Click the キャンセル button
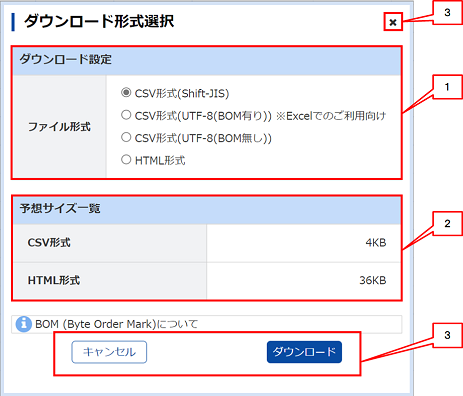The width and height of the screenshot is (463, 396). coord(109,352)
